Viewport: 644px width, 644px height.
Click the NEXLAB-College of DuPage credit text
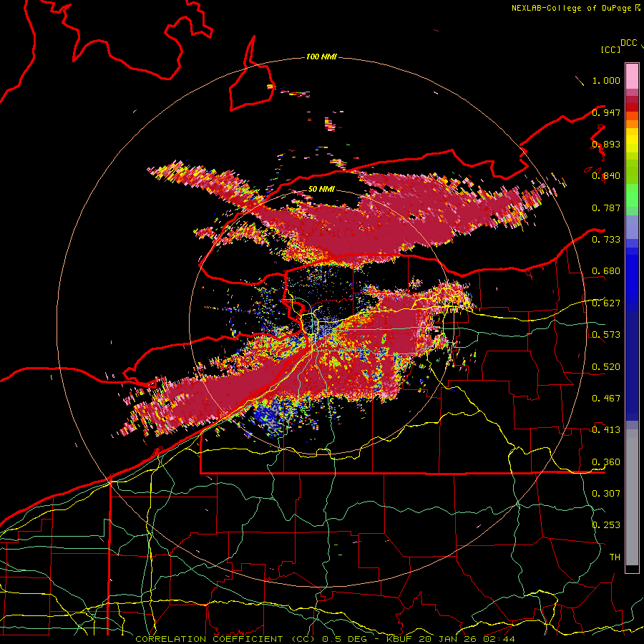coord(571,8)
